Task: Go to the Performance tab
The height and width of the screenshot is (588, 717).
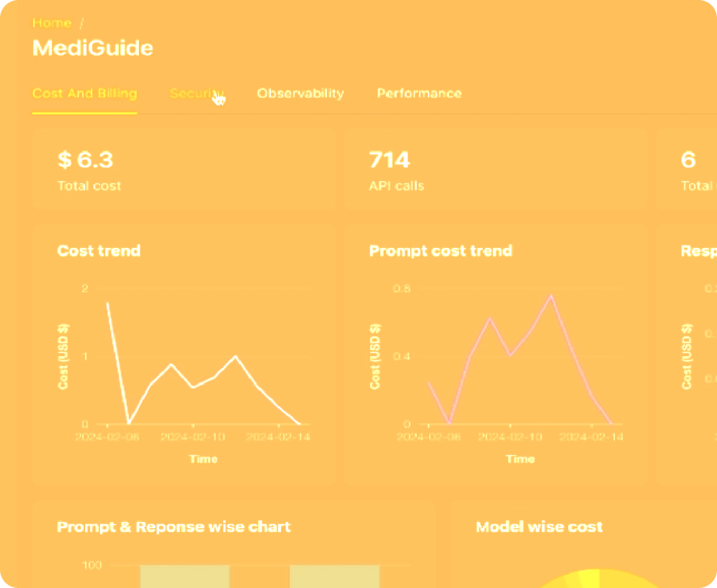Action: (x=419, y=94)
